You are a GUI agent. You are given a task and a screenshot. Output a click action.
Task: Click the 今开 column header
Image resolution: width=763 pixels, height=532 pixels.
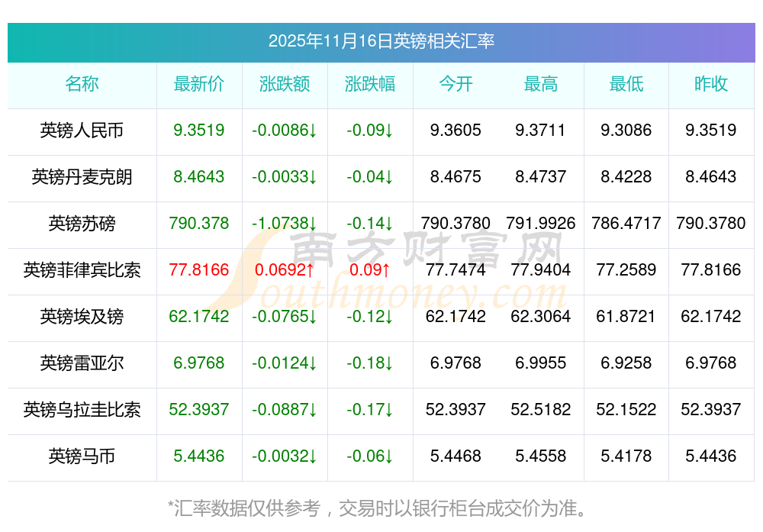tap(456, 84)
